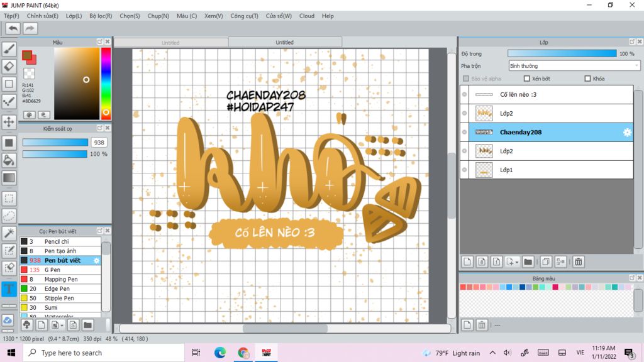The height and width of the screenshot is (362, 644).
Task: Add a new layer folder
Action: click(528, 262)
